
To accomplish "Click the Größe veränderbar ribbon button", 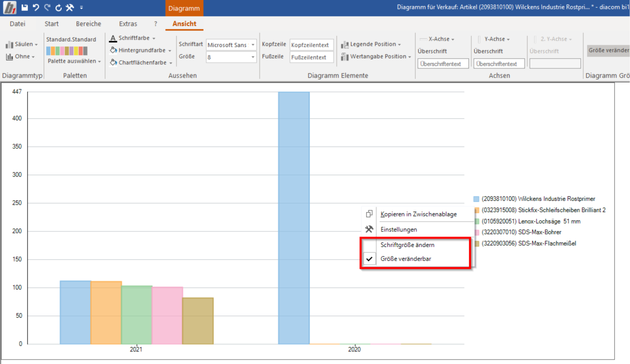I will pos(608,50).
